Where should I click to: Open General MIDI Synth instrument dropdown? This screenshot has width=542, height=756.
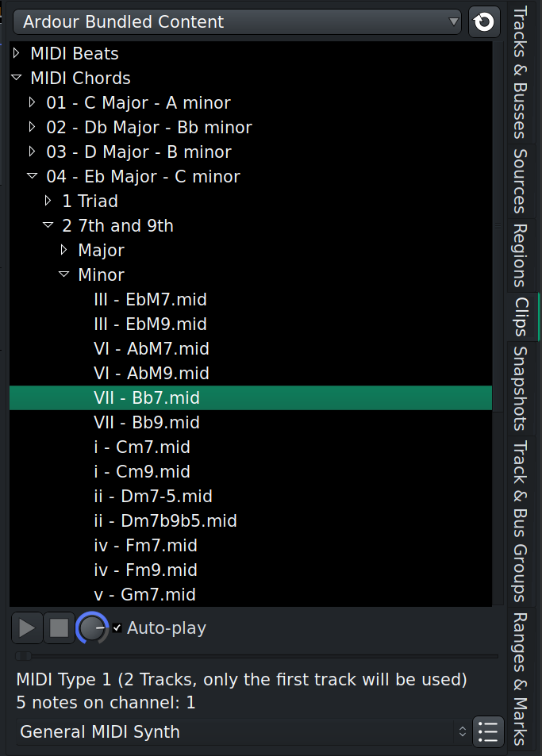(243, 732)
